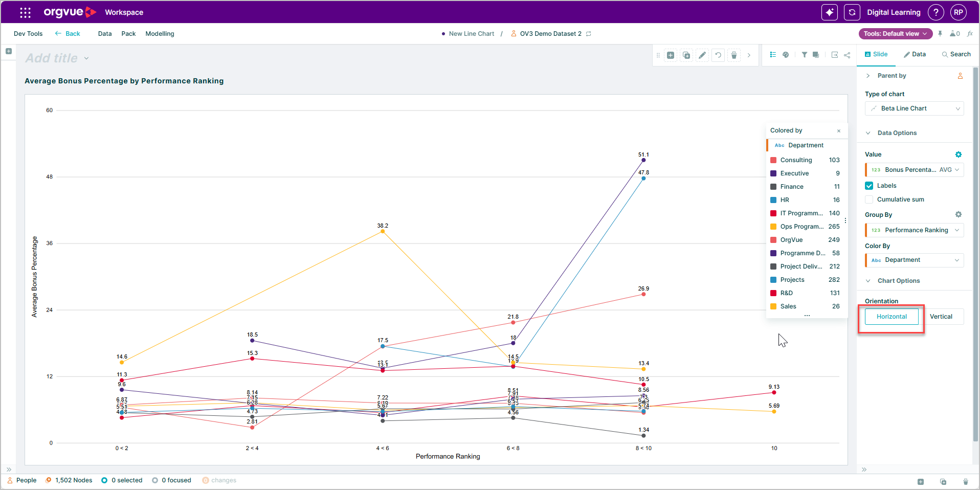Open the Modelling menu

click(160, 34)
